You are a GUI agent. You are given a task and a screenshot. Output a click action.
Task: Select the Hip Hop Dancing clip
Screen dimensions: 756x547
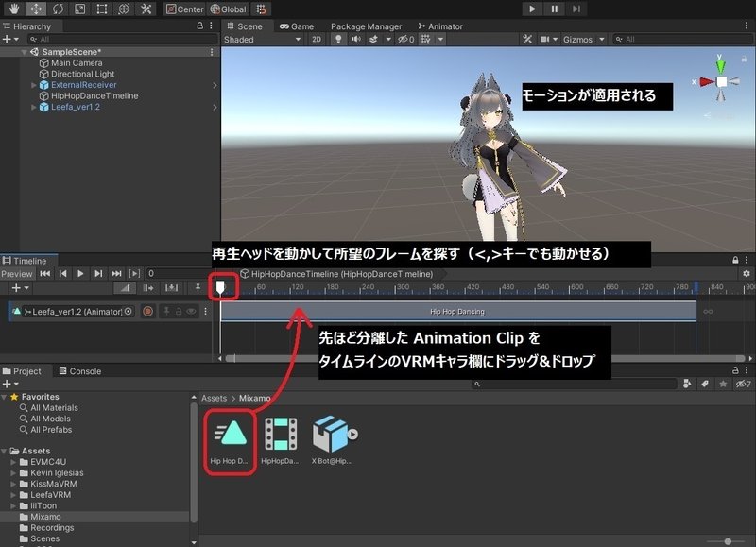pyautogui.click(x=458, y=312)
